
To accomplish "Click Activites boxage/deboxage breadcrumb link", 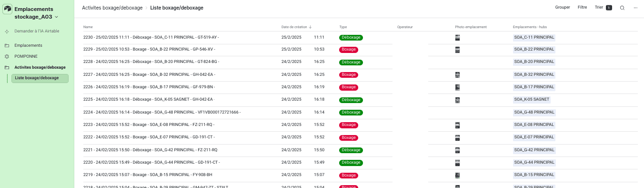I will pos(112,8).
